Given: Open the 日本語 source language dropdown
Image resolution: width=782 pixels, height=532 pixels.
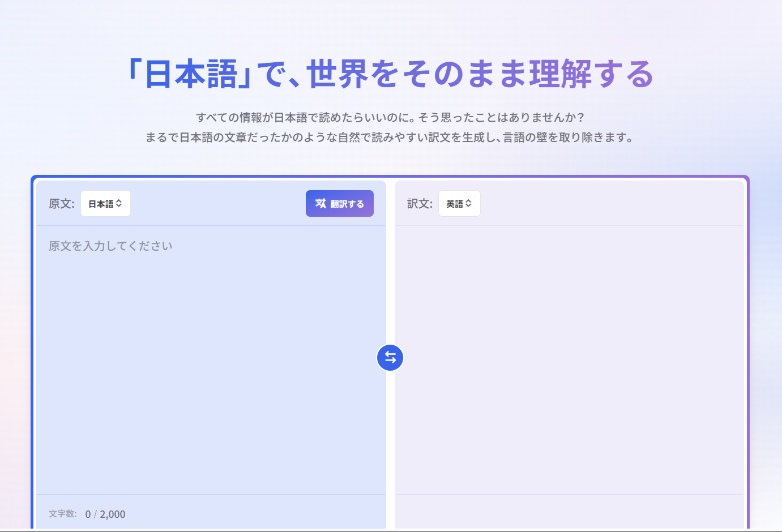Looking at the screenshot, I should (x=105, y=204).
